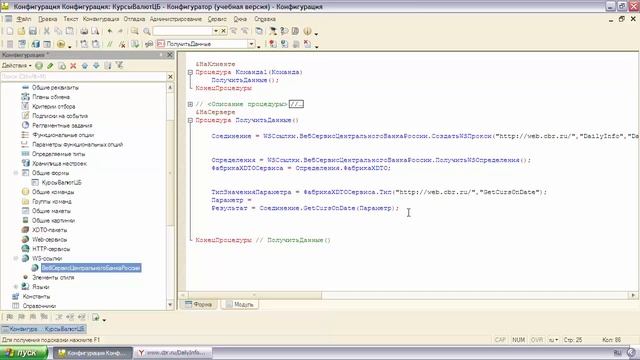Click the filter funnel icon in configuration panel
The height and width of the screenshot is (360, 640).
[119, 65]
